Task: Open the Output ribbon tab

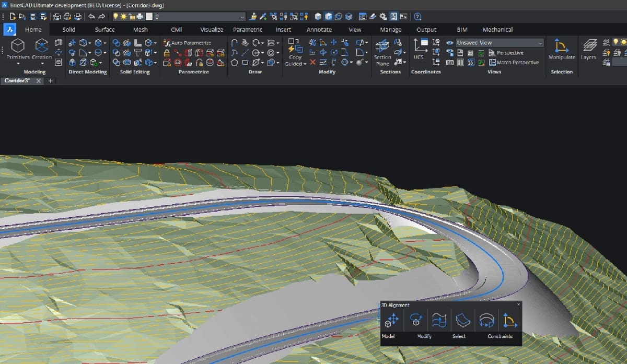Action: pos(426,30)
